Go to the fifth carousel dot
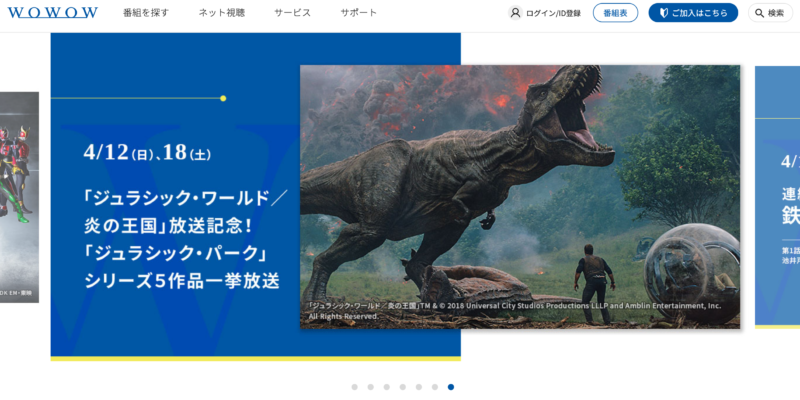The width and height of the screenshot is (800, 400). [x=419, y=387]
